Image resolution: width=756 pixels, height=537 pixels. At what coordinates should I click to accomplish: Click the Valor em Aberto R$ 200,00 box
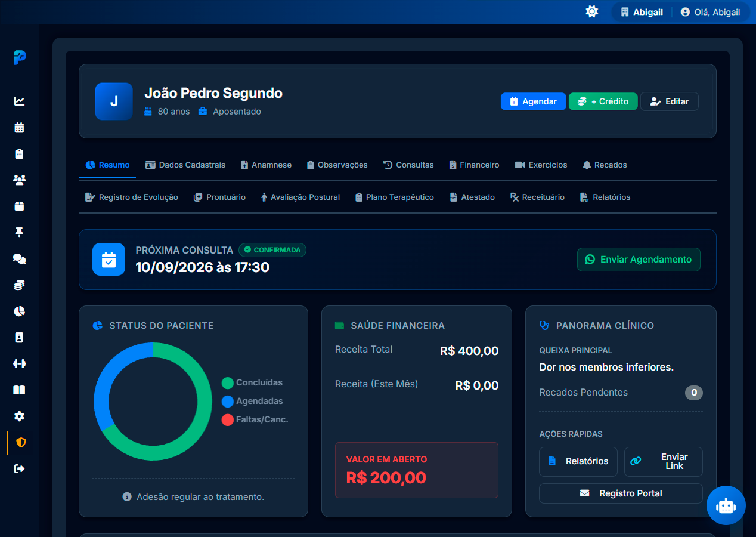tap(417, 470)
